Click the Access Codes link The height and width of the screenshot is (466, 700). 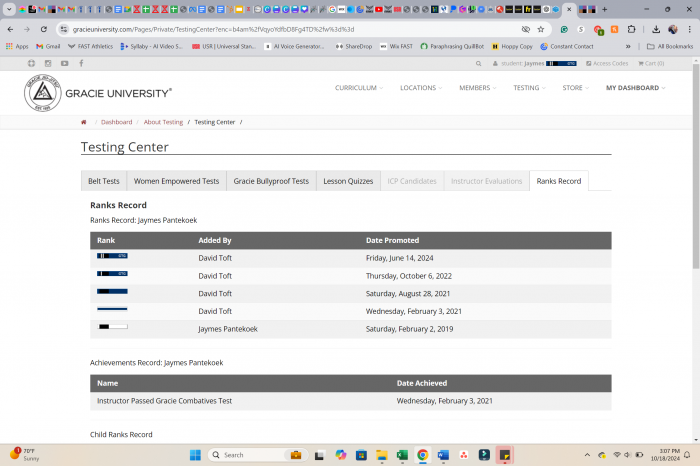click(607, 63)
